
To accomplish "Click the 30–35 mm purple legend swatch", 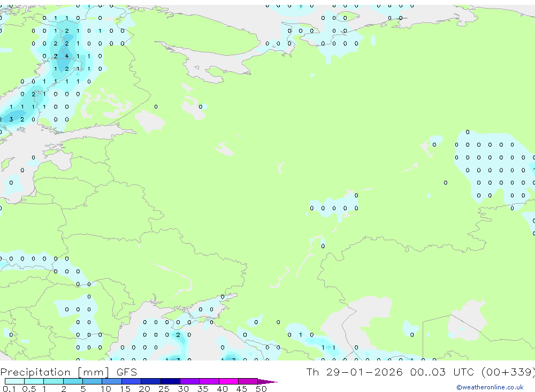I will pyautogui.click(x=190, y=381).
